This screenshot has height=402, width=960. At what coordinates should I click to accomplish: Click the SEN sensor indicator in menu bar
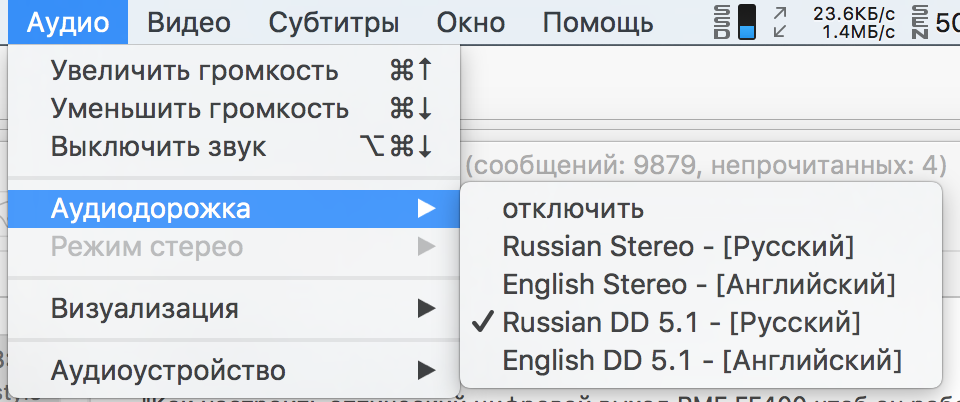click(x=920, y=22)
